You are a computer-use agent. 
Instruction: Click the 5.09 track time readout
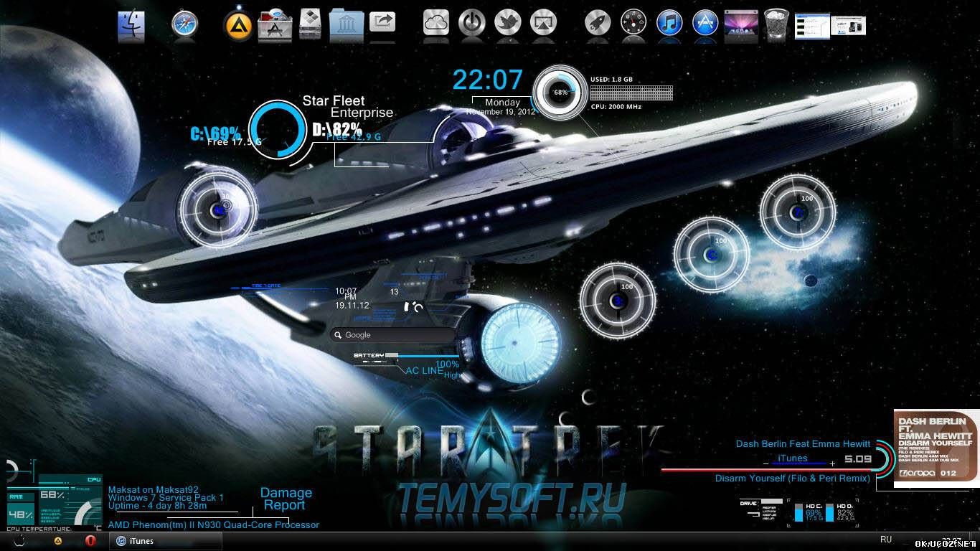pyautogui.click(x=857, y=458)
